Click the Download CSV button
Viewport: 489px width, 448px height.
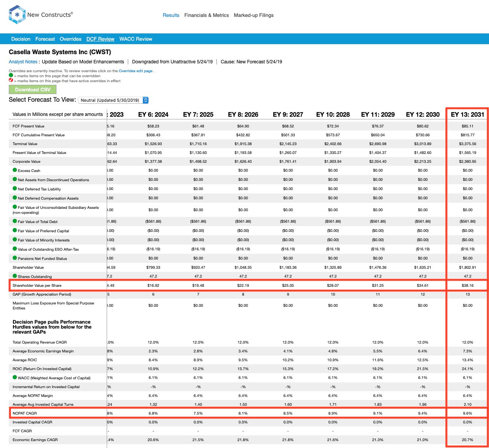click(33, 89)
